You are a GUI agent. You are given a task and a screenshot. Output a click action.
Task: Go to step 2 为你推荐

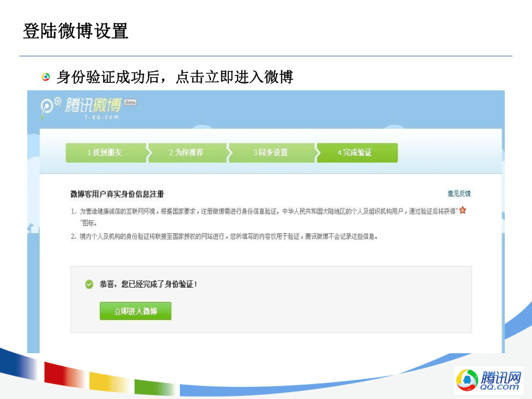(187, 153)
